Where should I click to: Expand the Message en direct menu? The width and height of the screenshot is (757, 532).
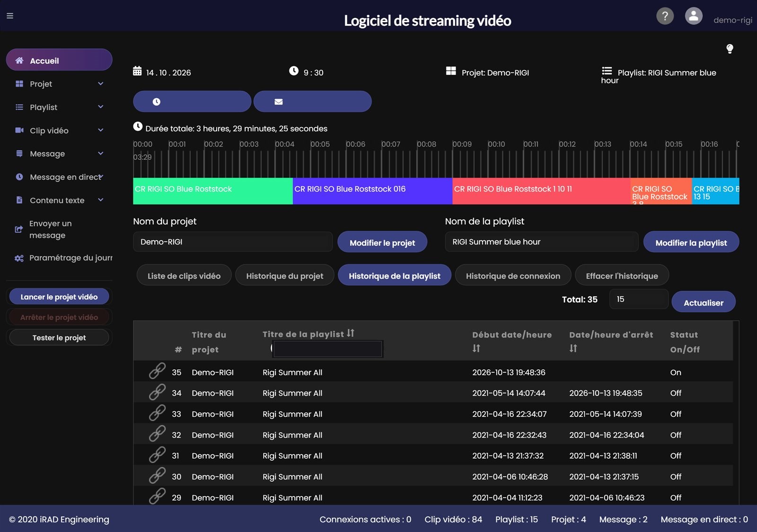point(59,177)
